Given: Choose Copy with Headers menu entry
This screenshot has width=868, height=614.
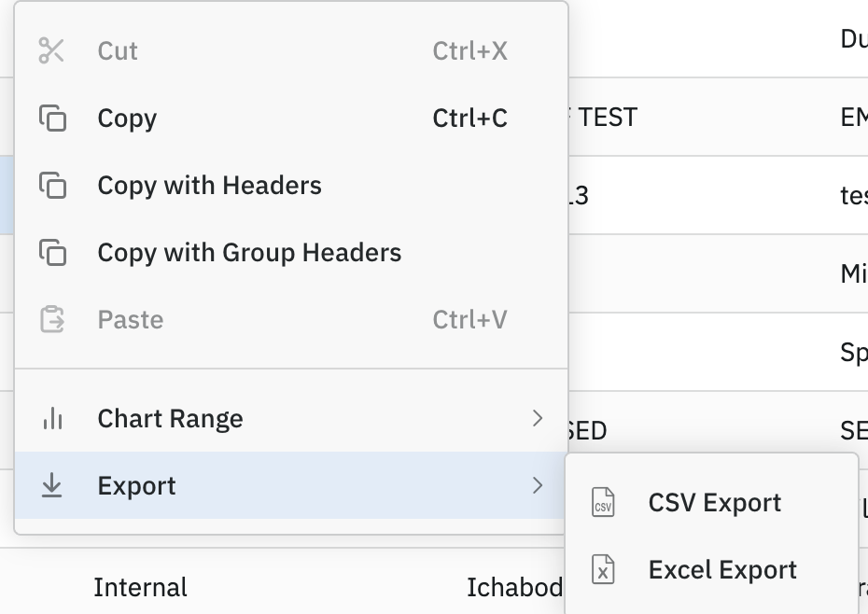Looking at the screenshot, I should pos(209,186).
